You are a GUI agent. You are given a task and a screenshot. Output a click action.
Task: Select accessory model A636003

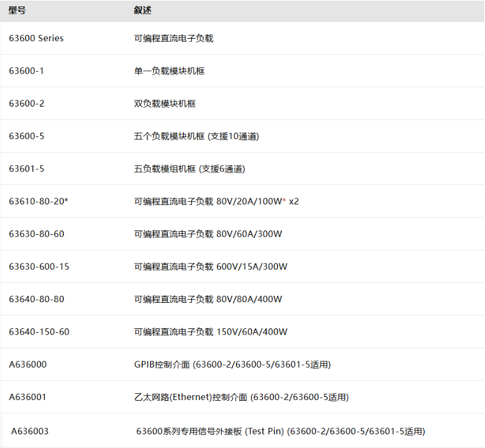pos(30,431)
